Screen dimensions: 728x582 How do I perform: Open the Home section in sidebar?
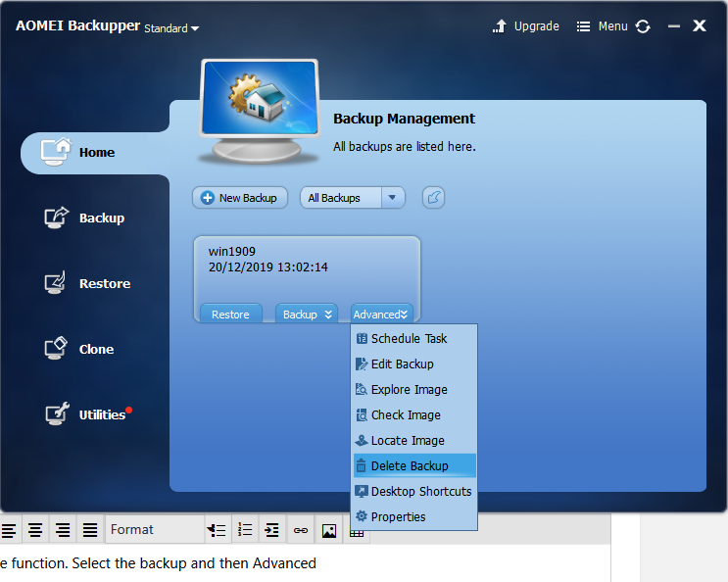coord(95,153)
